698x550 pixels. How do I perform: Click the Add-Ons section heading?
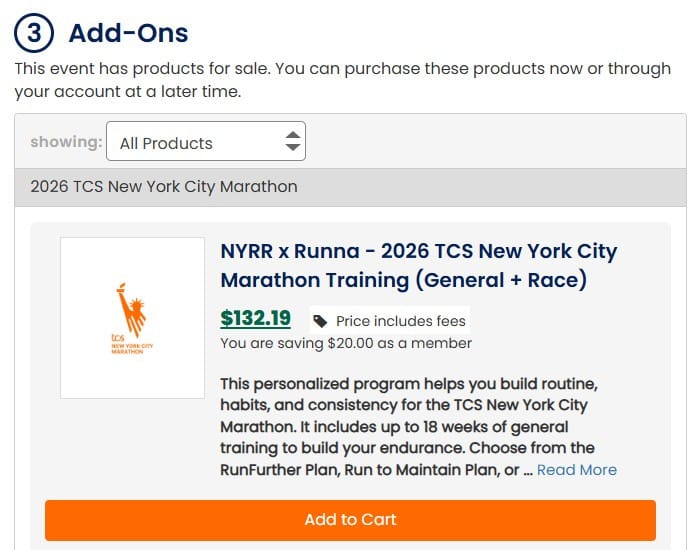pos(128,33)
